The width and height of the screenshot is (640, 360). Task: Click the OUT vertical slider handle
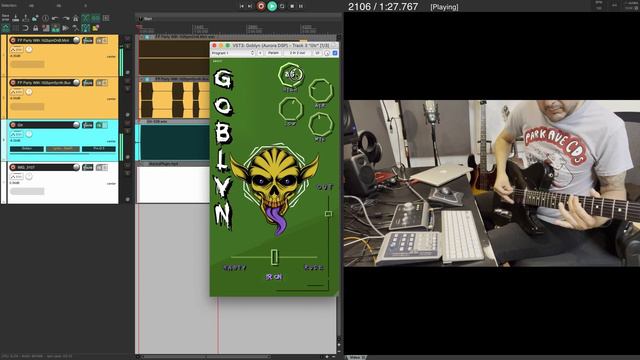[x=328, y=213]
